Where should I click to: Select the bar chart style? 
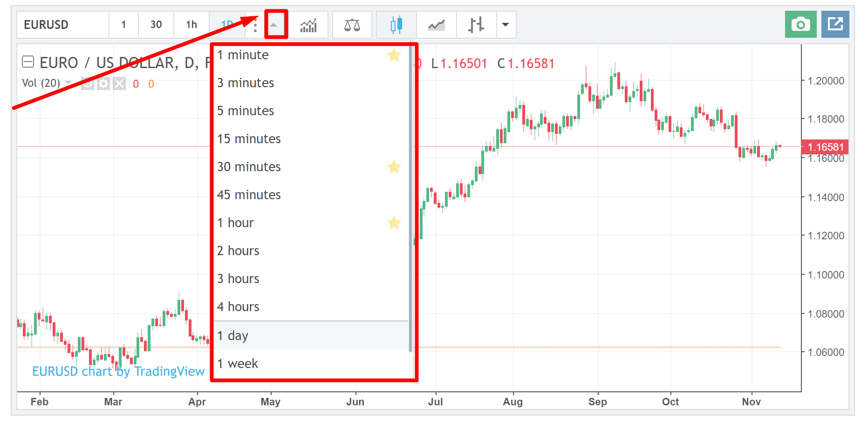point(476,25)
